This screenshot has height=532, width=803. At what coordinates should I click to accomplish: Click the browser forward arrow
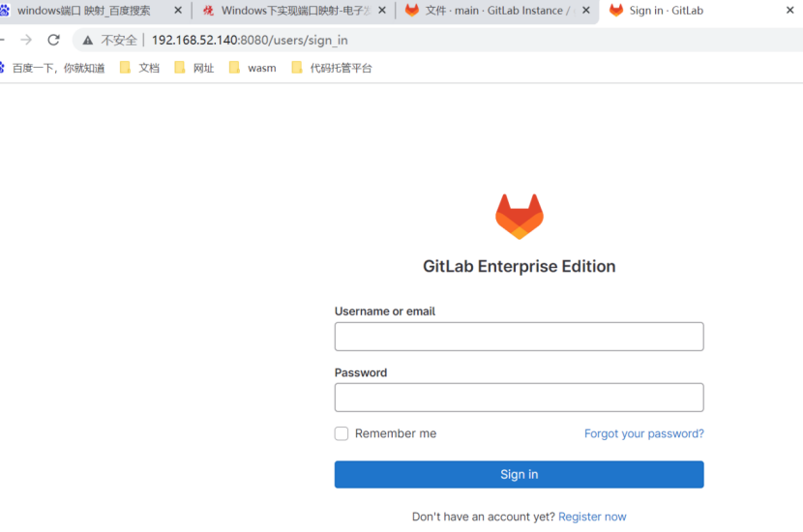(x=26, y=40)
